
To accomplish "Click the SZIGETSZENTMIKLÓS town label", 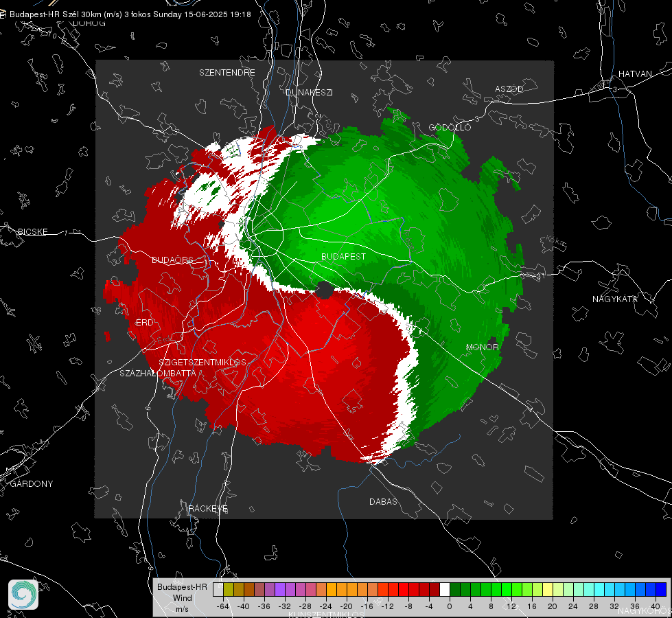I will click(x=202, y=362).
